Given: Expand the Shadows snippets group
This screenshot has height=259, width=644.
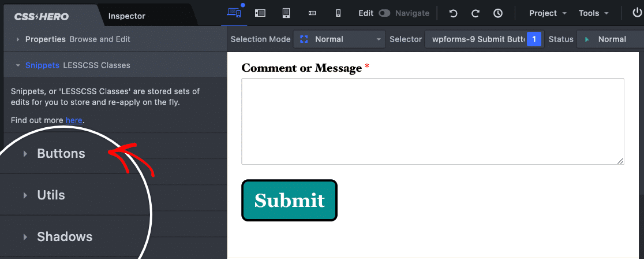Looking at the screenshot, I should [x=65, y=236].
